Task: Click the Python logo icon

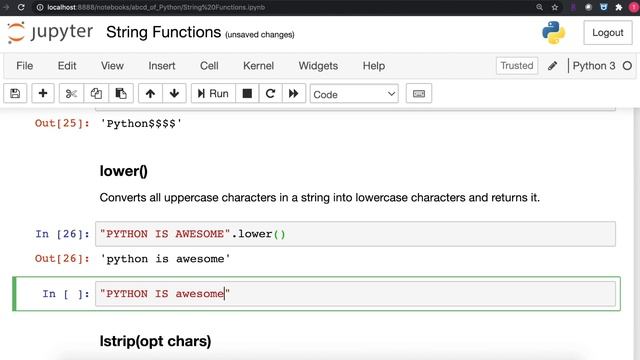Action: [553, 33]
